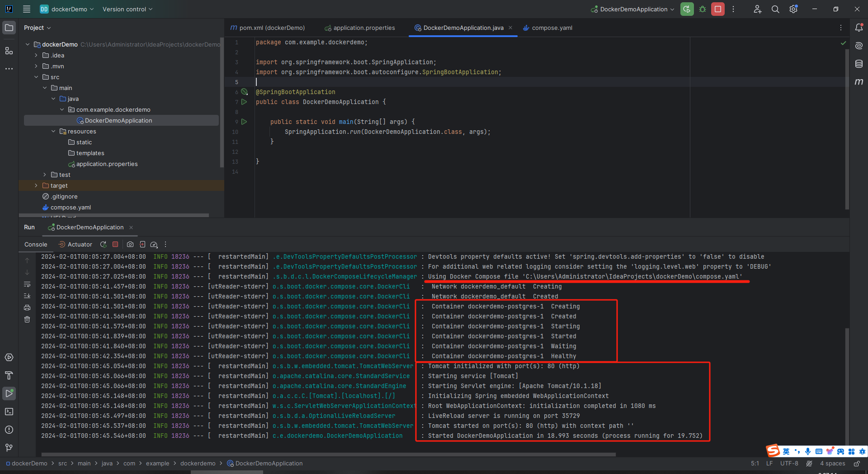Open the Git tool window

(x=9, y=448)
